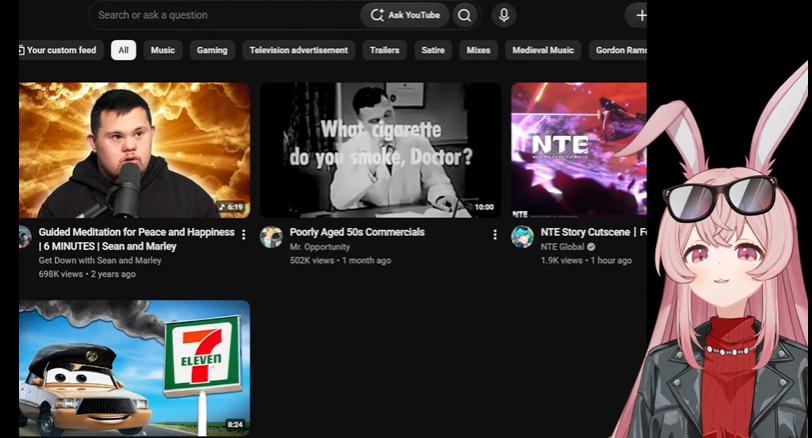
Task: Open Poorly Aged 50s Commercials title link
Action: point(357,232)
